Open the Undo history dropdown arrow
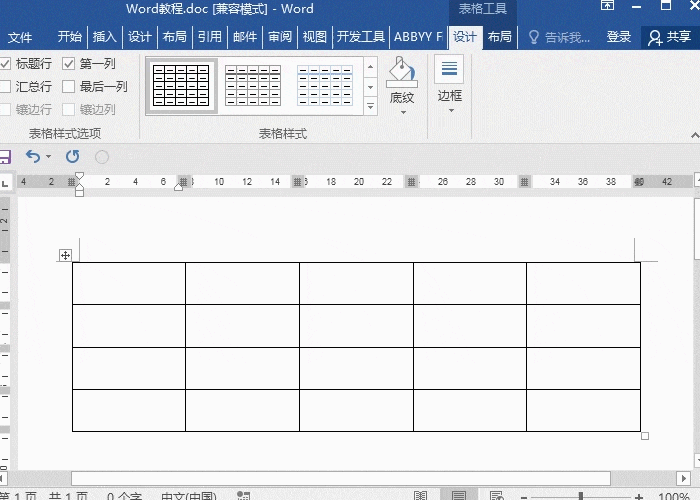The width and height of the screenshot is (700, 500). coord(48,157)
